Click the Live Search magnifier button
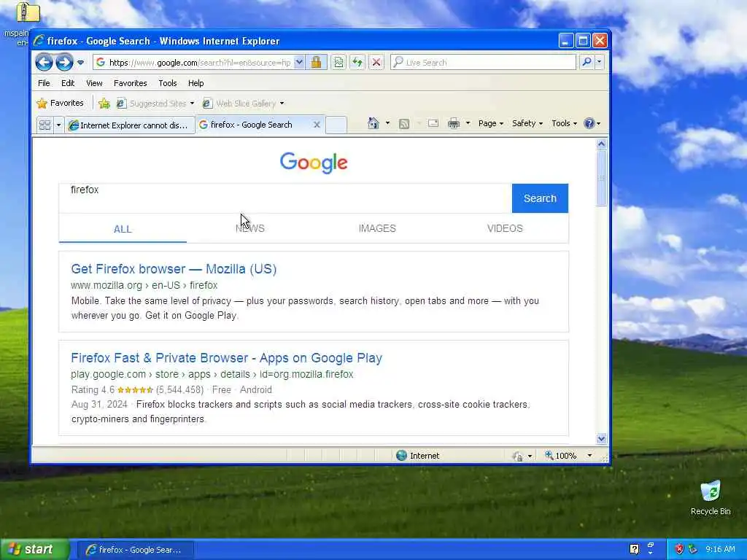 click(x=587, y=62)
